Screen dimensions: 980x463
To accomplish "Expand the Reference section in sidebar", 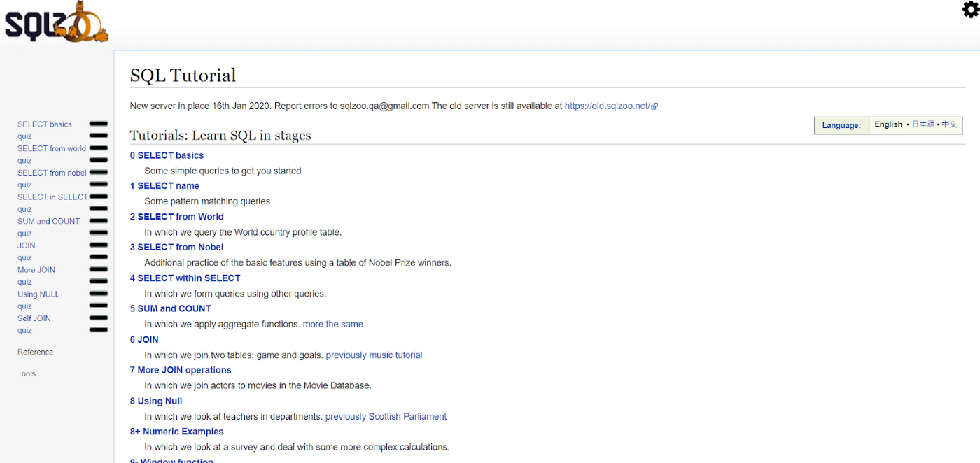I will (x=35, y=352).
